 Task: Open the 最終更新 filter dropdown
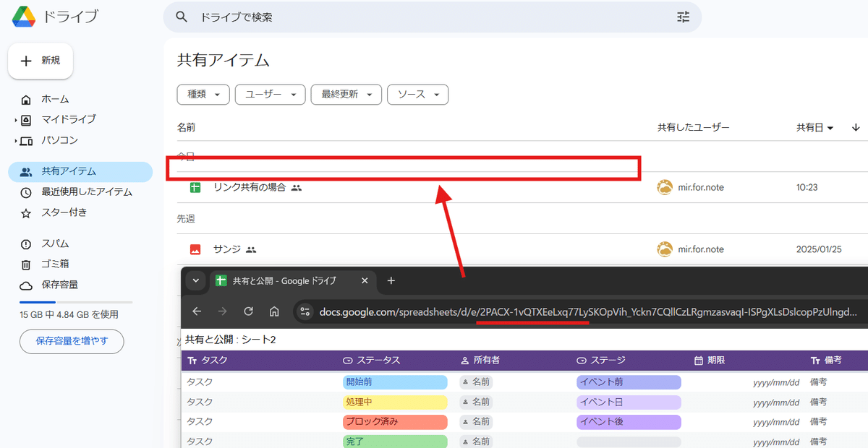(x=346, y=95)
